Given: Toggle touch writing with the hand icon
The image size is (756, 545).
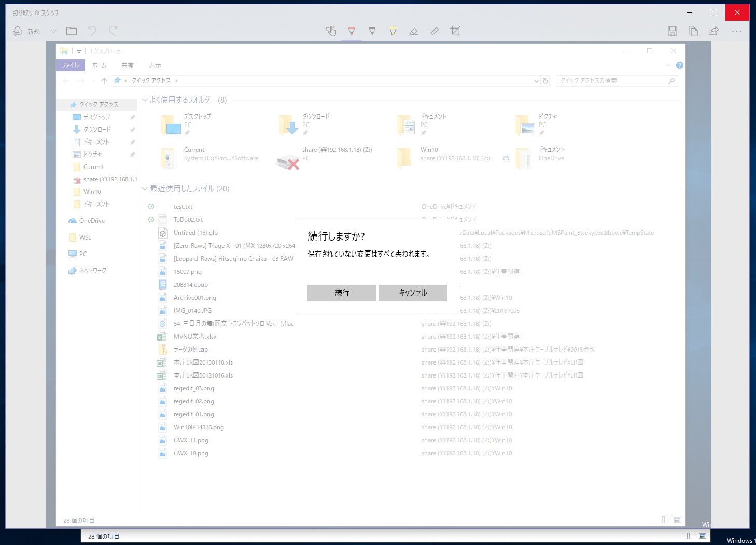Looking at the screenshot, I should click(331, 31).
